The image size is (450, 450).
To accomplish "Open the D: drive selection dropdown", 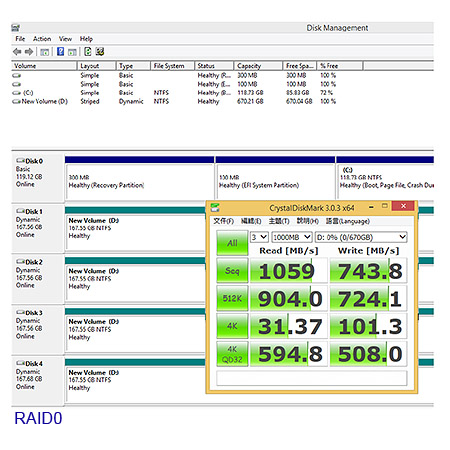I will (x=361, y=237).
